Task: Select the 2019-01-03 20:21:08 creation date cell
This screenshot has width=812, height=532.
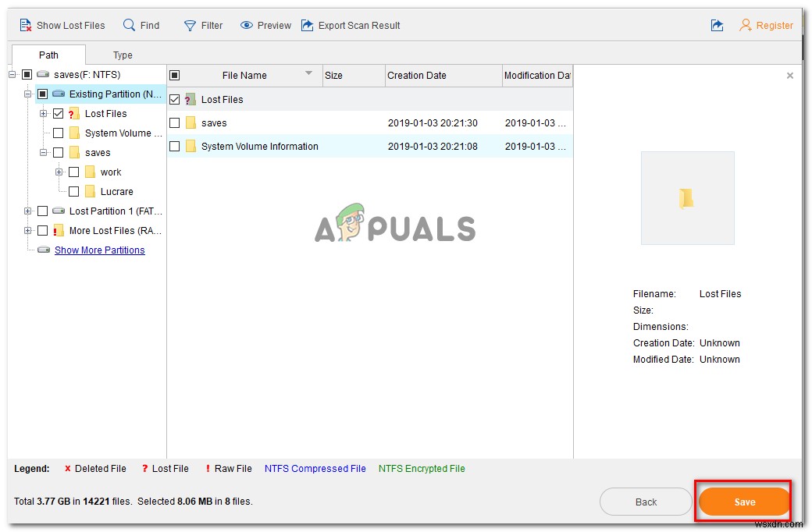Action: [433, 146]
